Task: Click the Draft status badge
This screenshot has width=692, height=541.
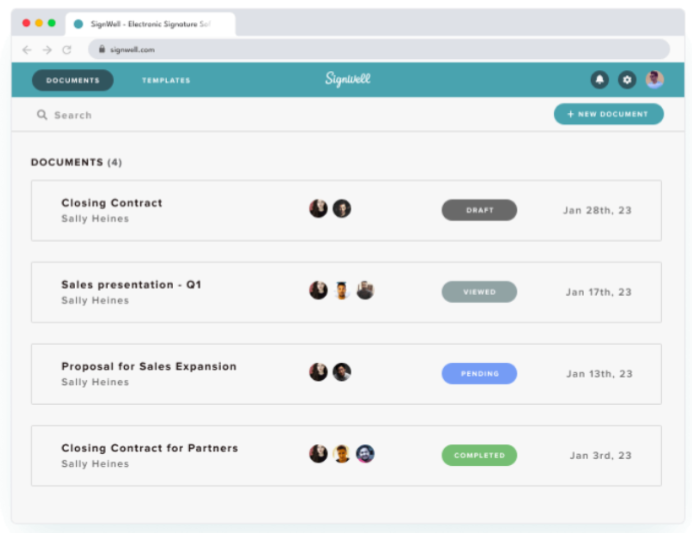Action: (x=479, y=210)
